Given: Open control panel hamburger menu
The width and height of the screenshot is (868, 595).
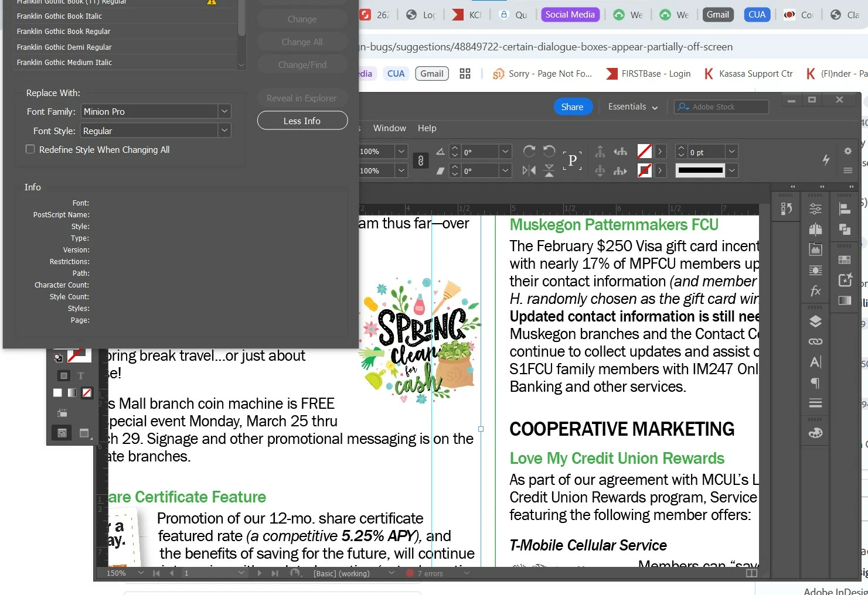Looking at the screenshot, I should click(847, 170).
